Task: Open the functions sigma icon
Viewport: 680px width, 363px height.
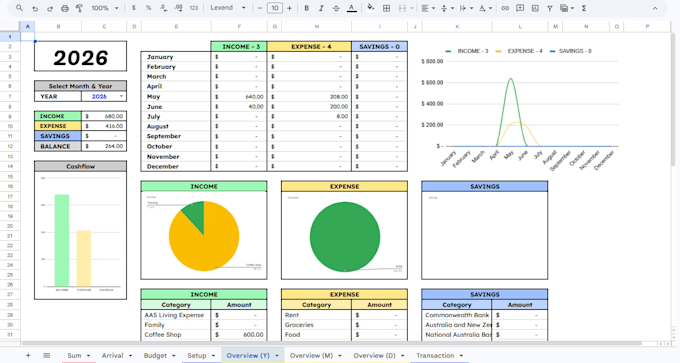Action: (x=584, y=8)
